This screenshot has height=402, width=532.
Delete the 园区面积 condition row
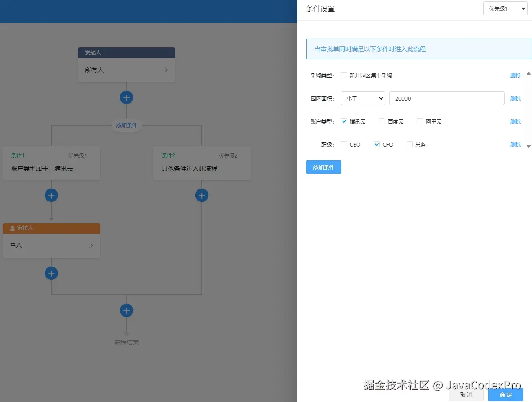[x=516, y=98]
